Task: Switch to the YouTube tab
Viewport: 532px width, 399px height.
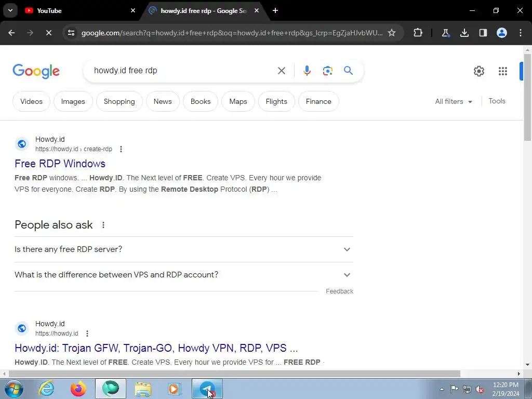Action: (x=79, y=10)
